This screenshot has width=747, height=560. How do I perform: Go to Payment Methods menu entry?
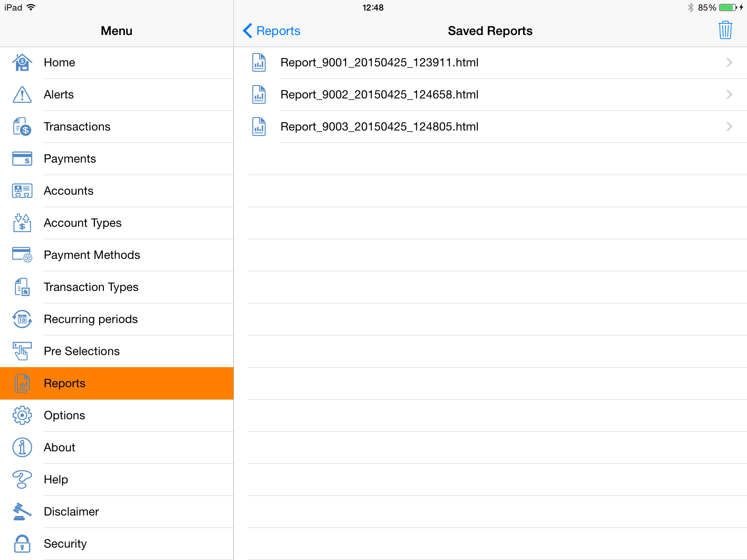click(92, 255)
